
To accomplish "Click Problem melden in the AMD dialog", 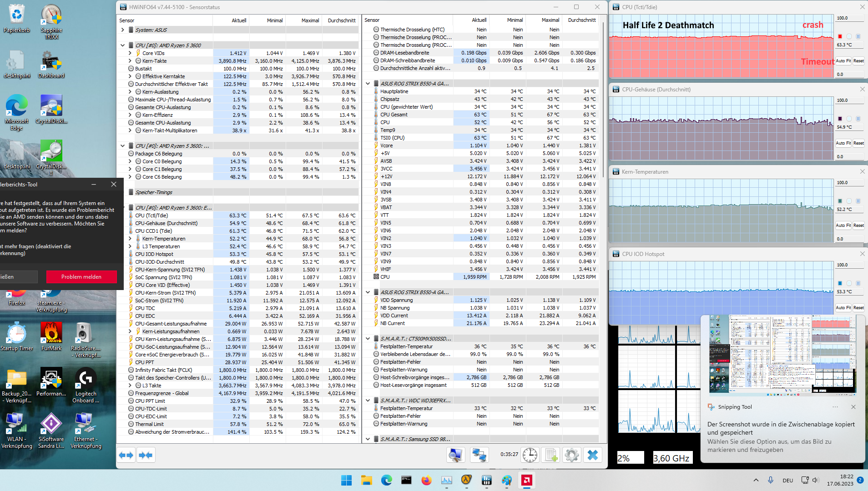I will point(81,277).
